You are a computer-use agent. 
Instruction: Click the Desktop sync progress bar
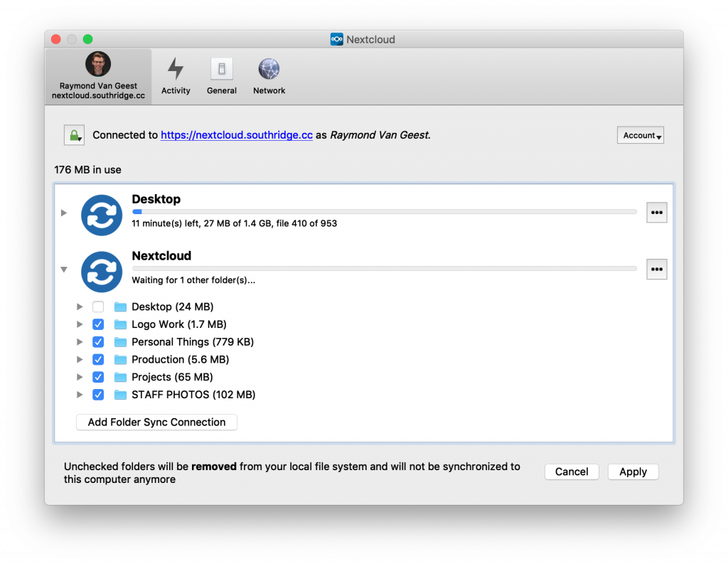(384, 211)
